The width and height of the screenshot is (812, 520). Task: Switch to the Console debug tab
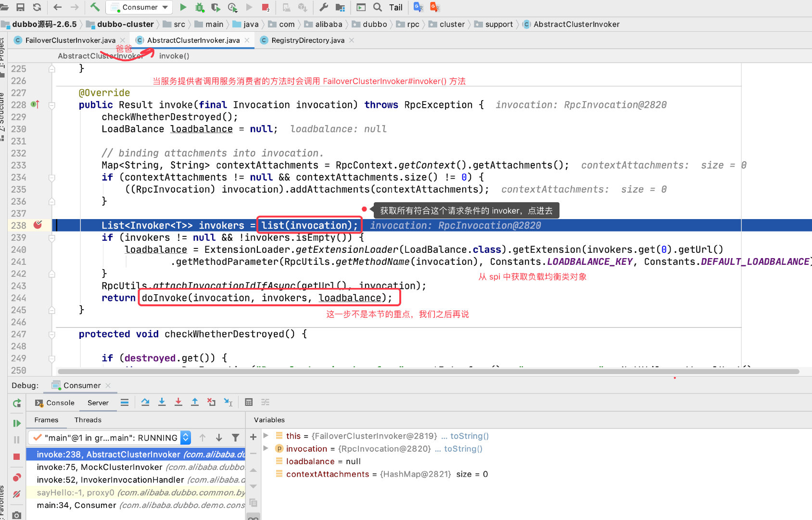pyautogui.click(x=55, y=403)
